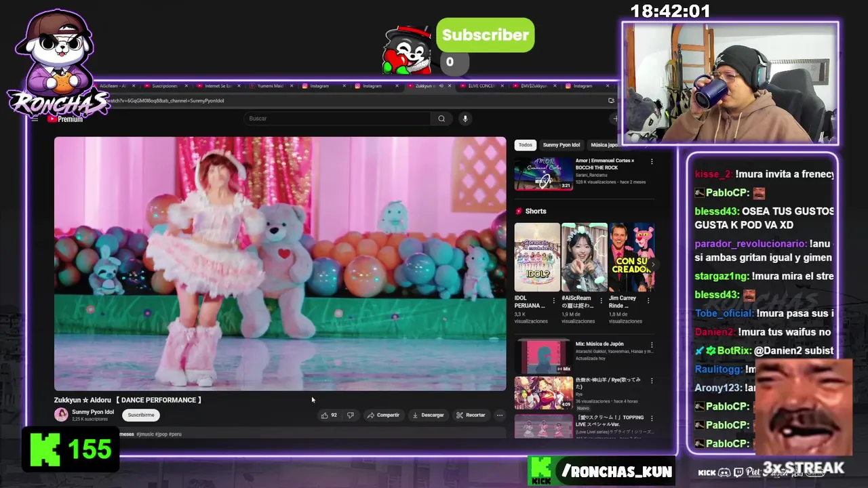Image resolution: width=868 pixels, height=488 pixels.
Task: Click the Recortar clip button
Action: pos(471,415)
